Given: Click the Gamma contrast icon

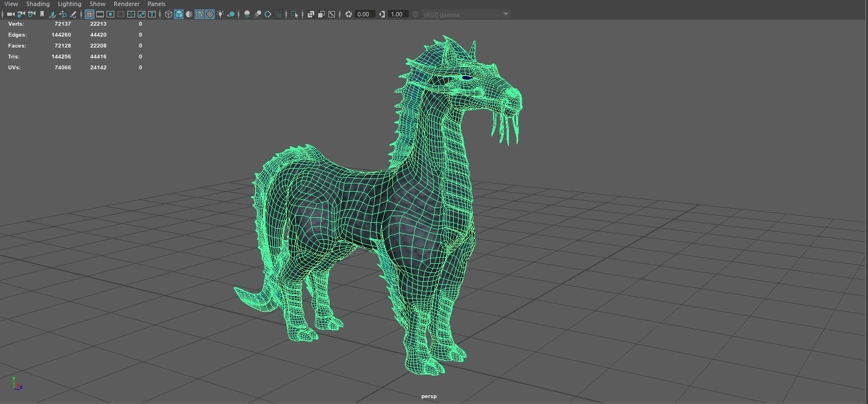Looking at the screenshot, I should [x=382, y=14].
